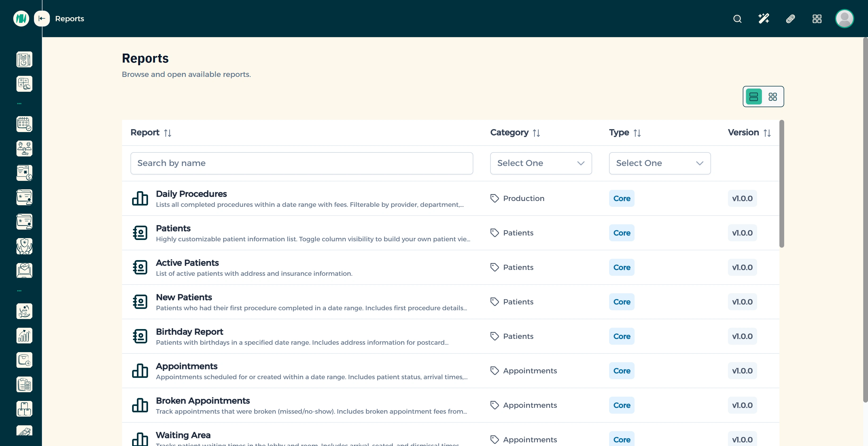868x446 pixels.
Task: Click the Patients category for Birthday Report
Action: pos(518,336)
